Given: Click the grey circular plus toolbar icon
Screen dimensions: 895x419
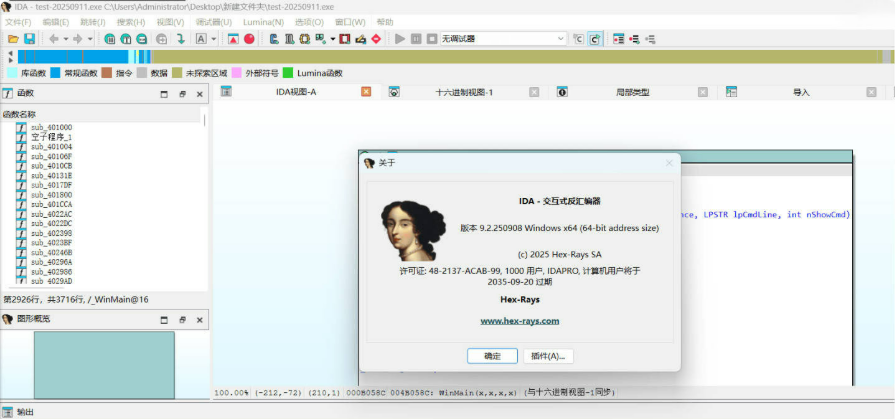Looking at the screenshot, I should point(162,39).
